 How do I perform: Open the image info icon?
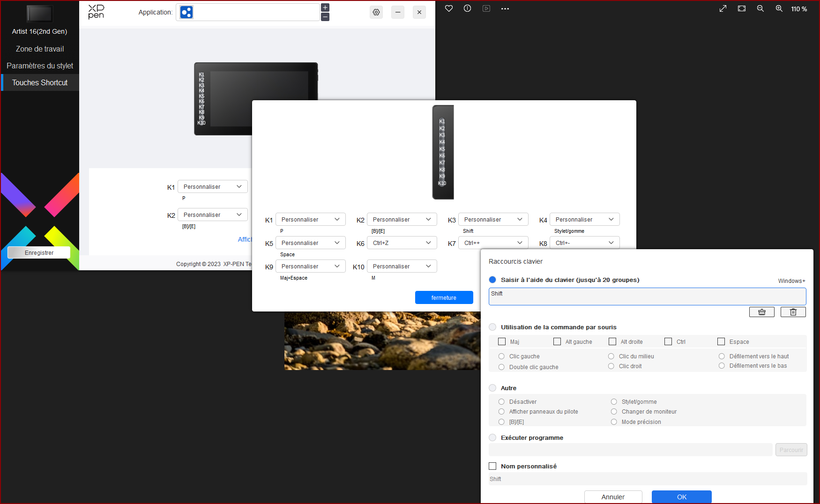pos(467,8)
